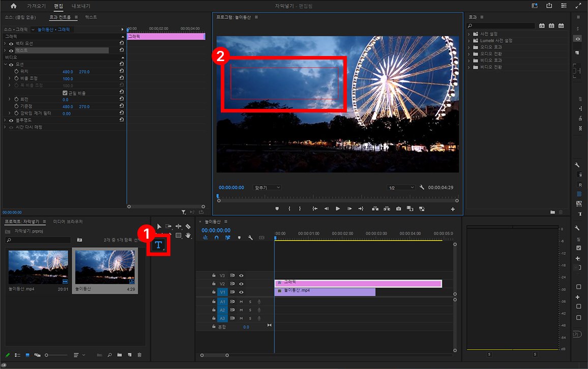This screenshot has height=369, width=588.
Task: Open the 1/2 playback resolution dropdown
Action: click(401, 188)
